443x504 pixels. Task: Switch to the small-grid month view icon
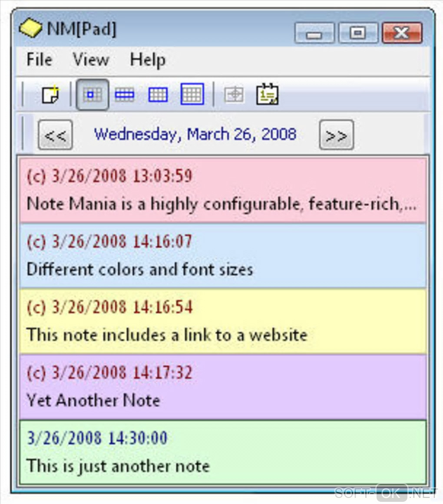[x=158, y=95]
